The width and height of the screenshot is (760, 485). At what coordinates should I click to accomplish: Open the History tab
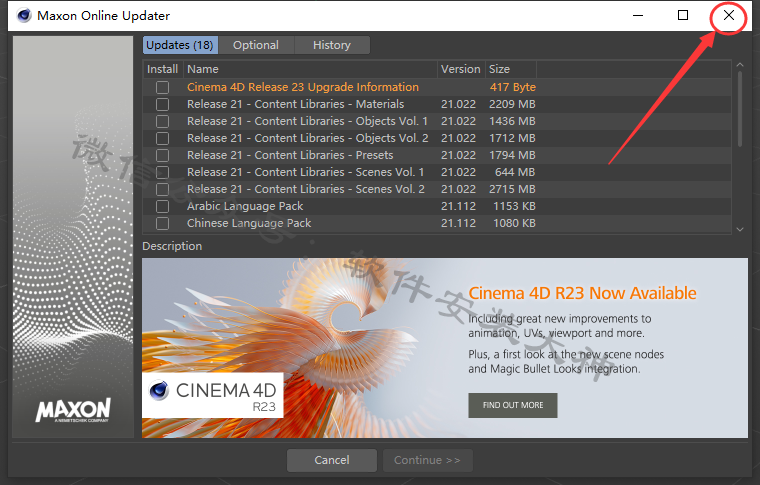tap(332, 45)
